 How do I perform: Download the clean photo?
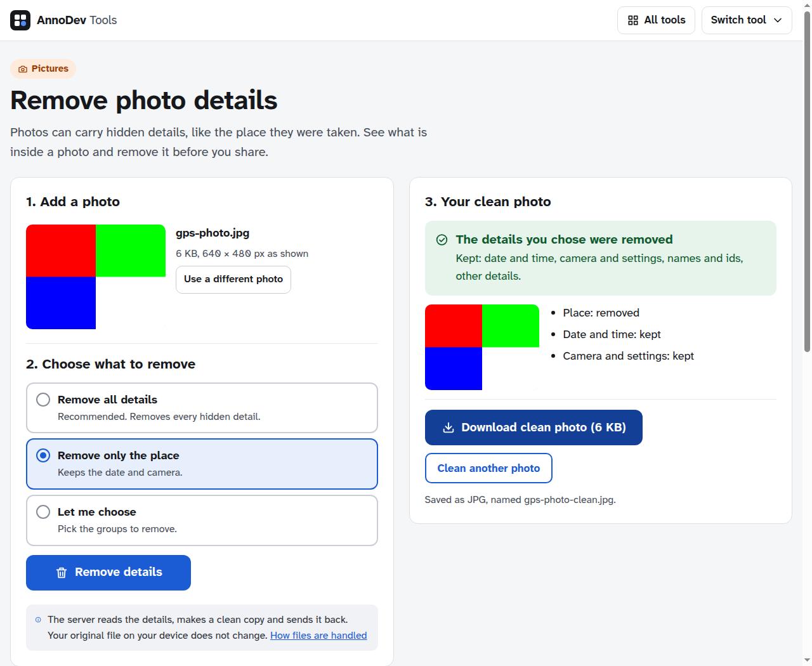click(534, 428)
